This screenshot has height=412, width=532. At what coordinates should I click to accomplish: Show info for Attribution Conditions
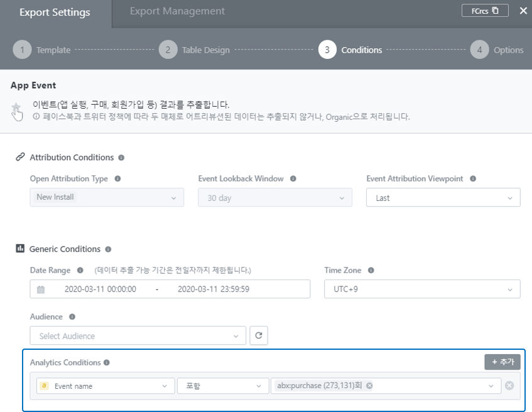(x=121, y=158)
